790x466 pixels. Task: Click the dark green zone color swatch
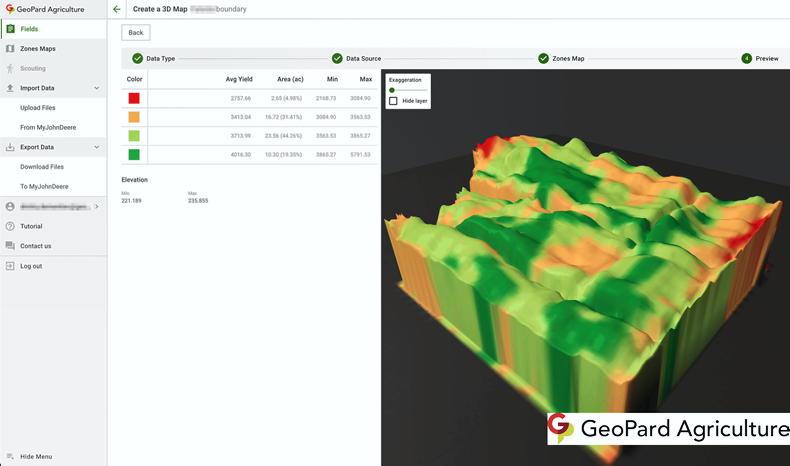[x=134, y=155]
